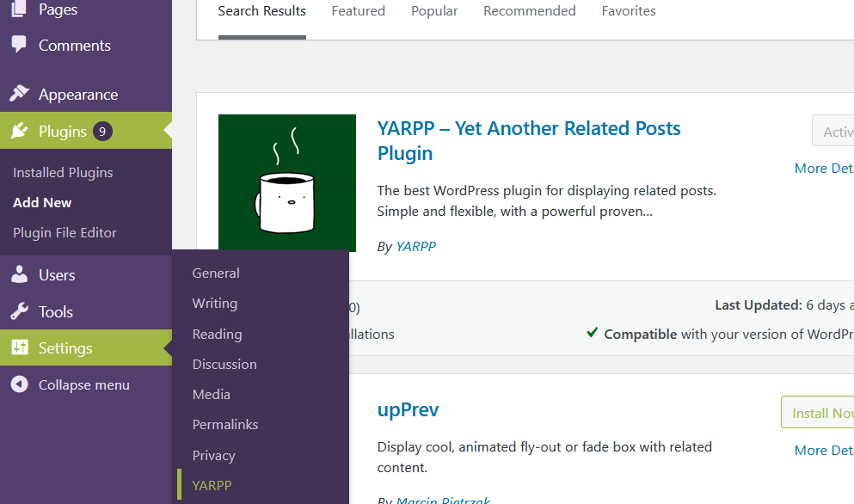The width and height of the screenshot is (854, 504).
Task: Open the YARPP coffee mug thumbnail
Action: pos(287,182)
